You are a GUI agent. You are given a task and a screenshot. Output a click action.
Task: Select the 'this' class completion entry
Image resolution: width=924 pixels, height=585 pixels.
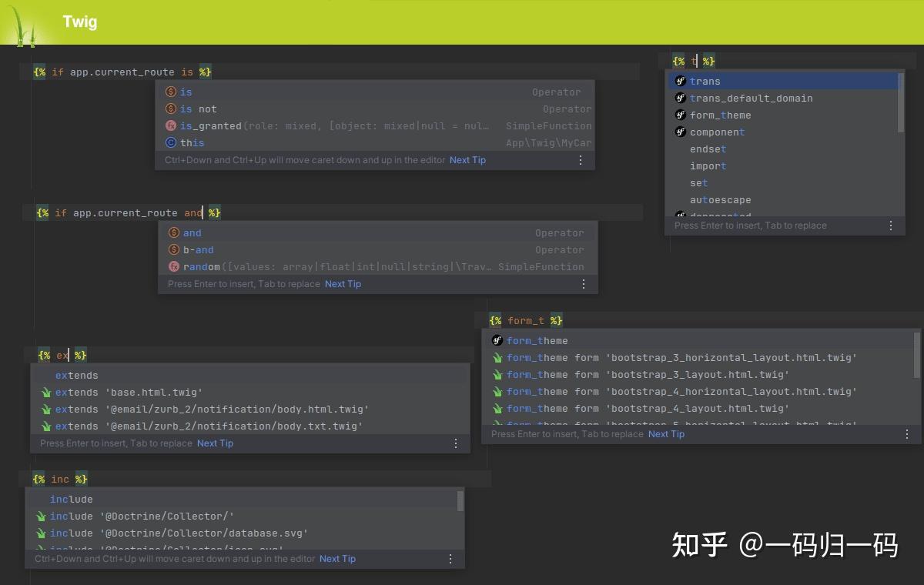[x=375, y=142]
